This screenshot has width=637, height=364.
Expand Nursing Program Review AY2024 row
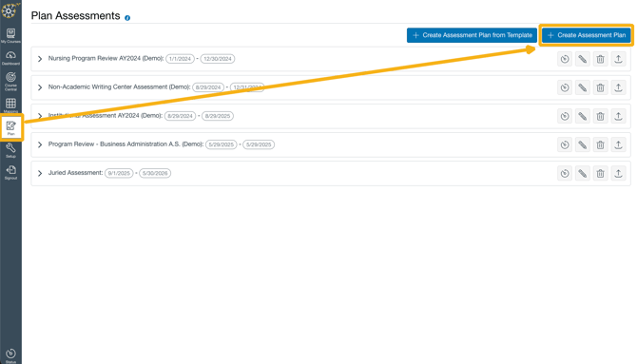40,59
